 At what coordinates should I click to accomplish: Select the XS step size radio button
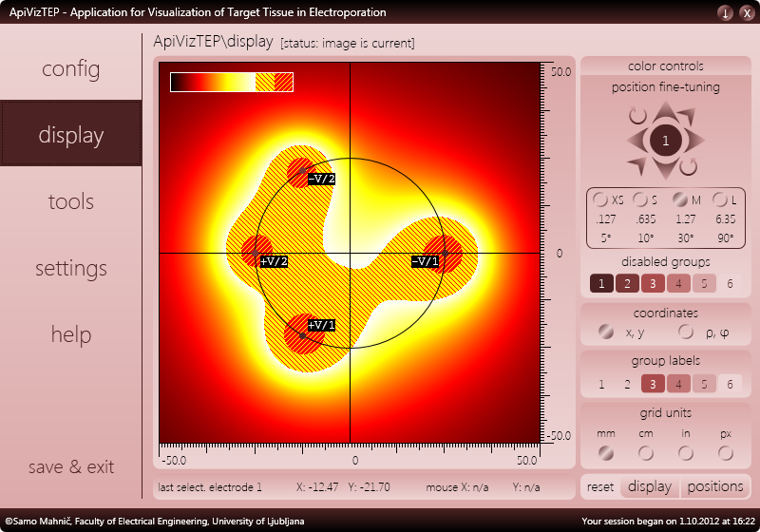(600, 199)
